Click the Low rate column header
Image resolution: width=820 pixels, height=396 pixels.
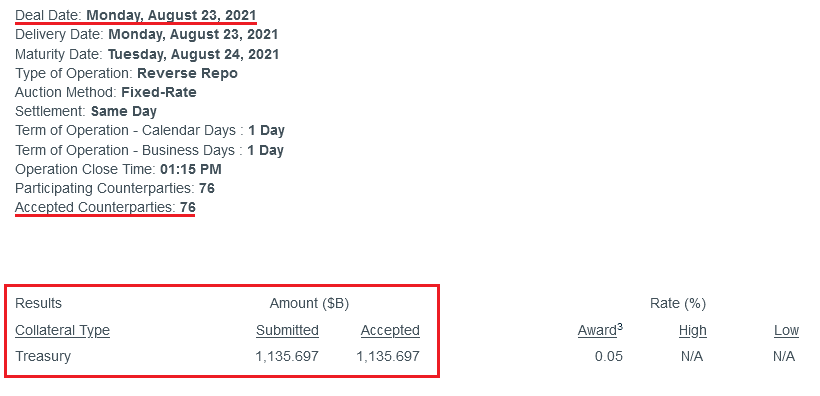coord(787,331)
